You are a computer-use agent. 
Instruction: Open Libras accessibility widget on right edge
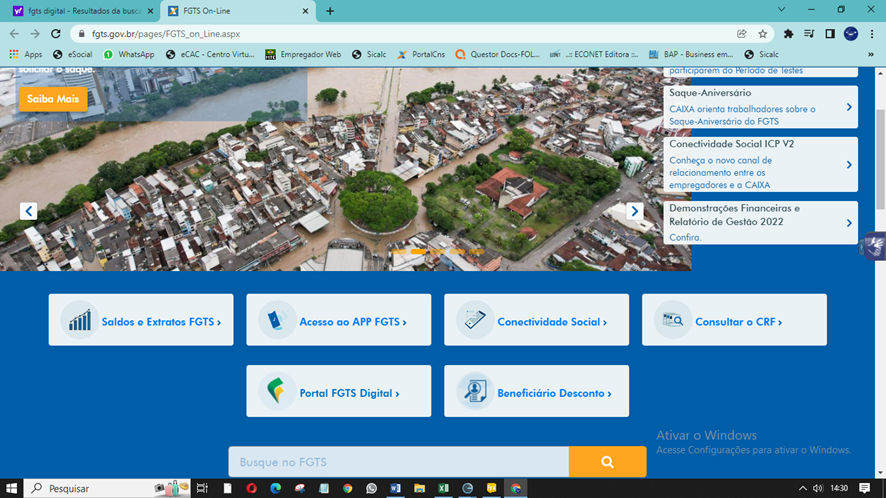872,246
